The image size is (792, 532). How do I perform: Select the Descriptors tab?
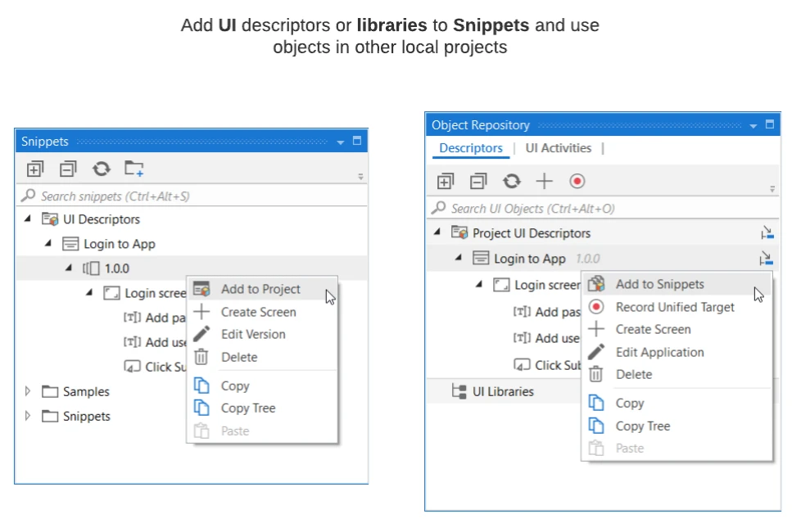[x=471, y=148]
